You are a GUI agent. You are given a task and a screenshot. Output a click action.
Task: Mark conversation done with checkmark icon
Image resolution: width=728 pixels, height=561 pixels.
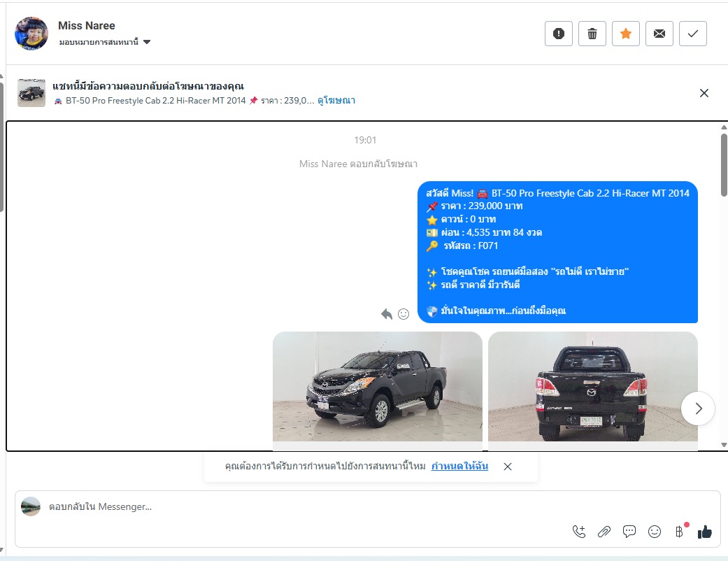(693, 34)
